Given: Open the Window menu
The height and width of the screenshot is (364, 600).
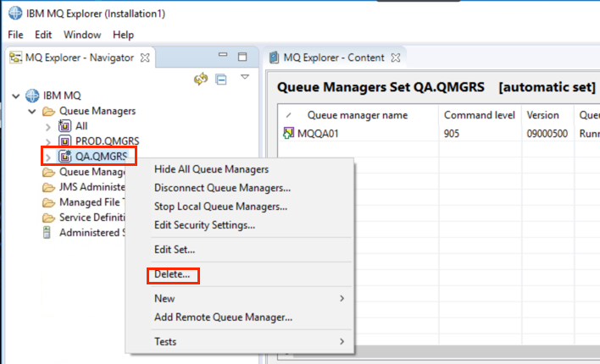Looking at the screenshot, I should tap(82, 35).
